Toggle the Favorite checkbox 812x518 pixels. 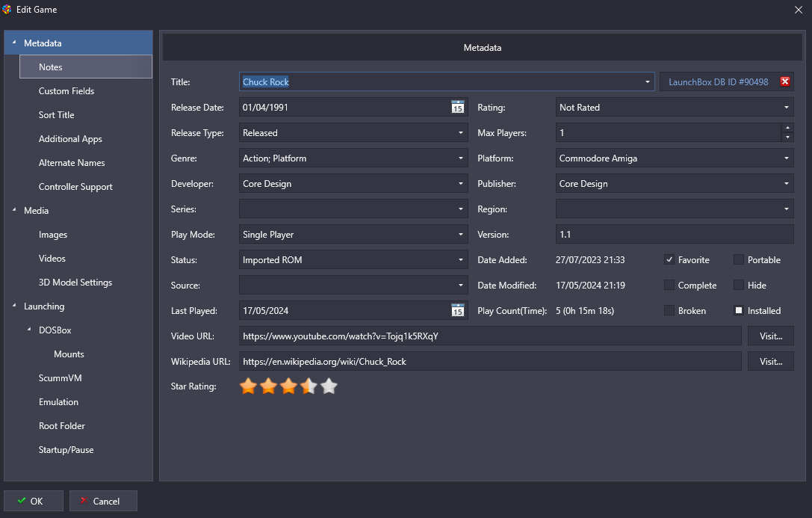pos(669,259)
